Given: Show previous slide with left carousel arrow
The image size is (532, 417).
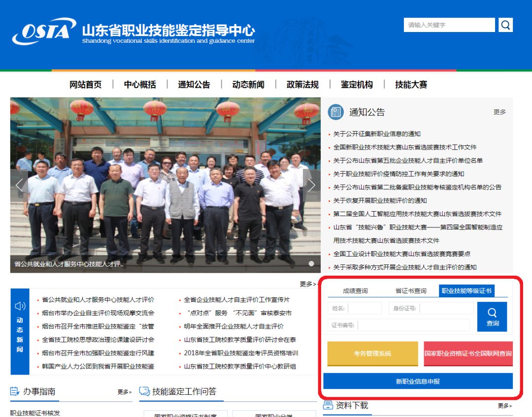Looking at the screenshot, I should point(19,185).
